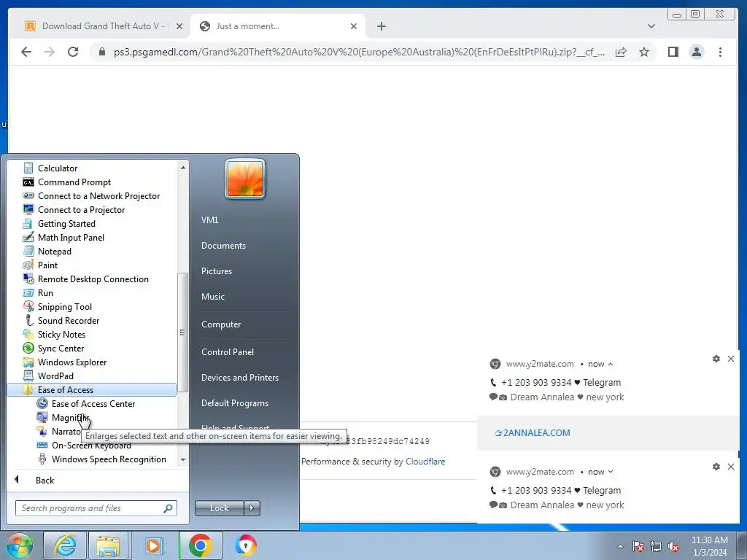
Task: Open Default Programs
Action: 234,402
